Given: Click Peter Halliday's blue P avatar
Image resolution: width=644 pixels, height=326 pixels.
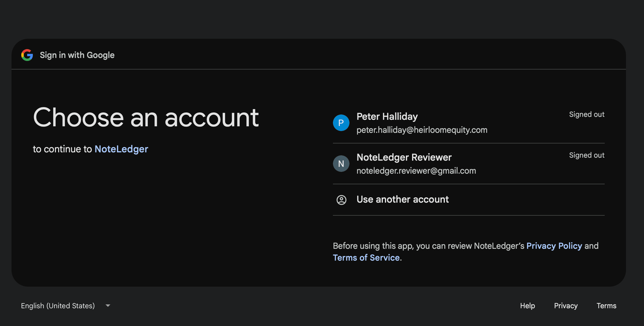Looking at the screenshot, I should (341, 123).
